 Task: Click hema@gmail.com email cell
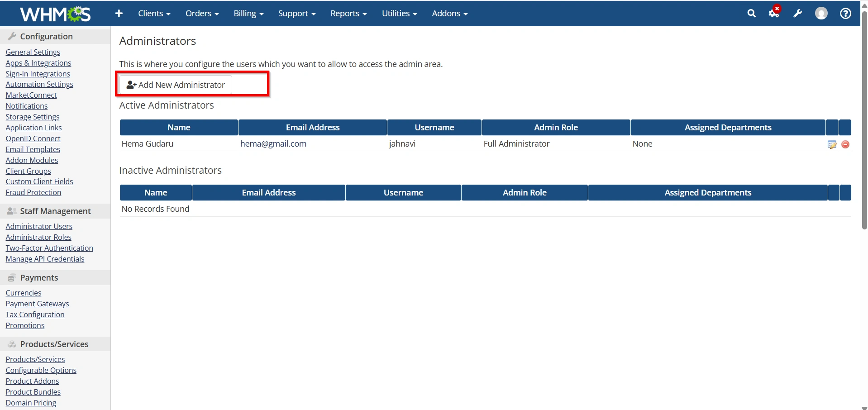point(273,143)
